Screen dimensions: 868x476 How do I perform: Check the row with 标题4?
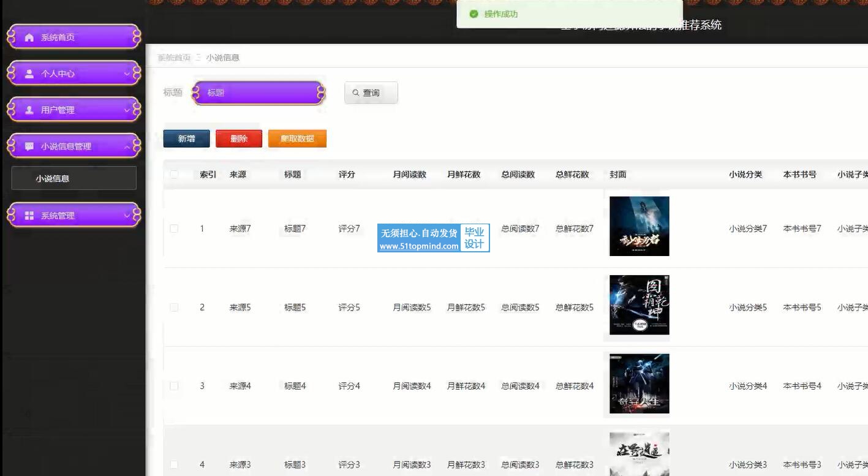(174, 386)
